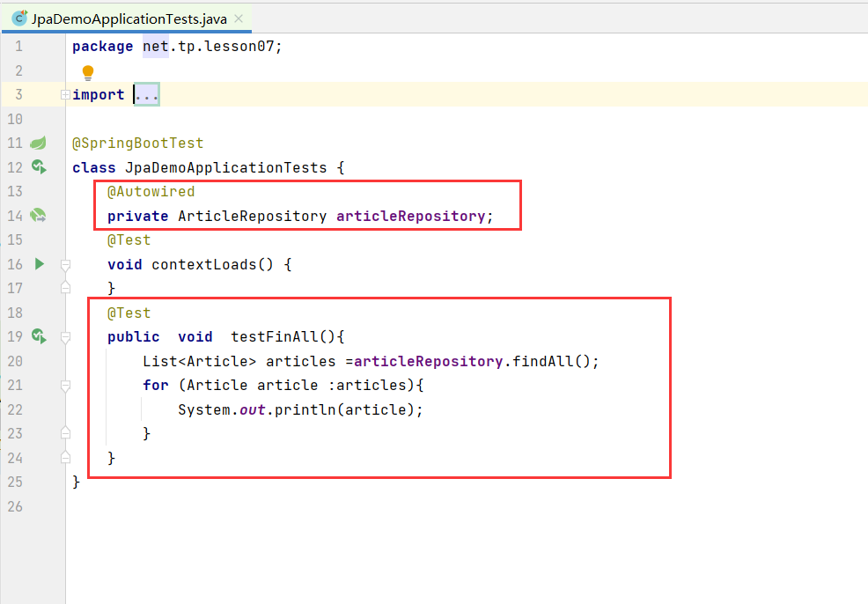Screen dimensions: 868x604
Task: Click findAll() call on line 20
Action: click(x=551, y=362)
